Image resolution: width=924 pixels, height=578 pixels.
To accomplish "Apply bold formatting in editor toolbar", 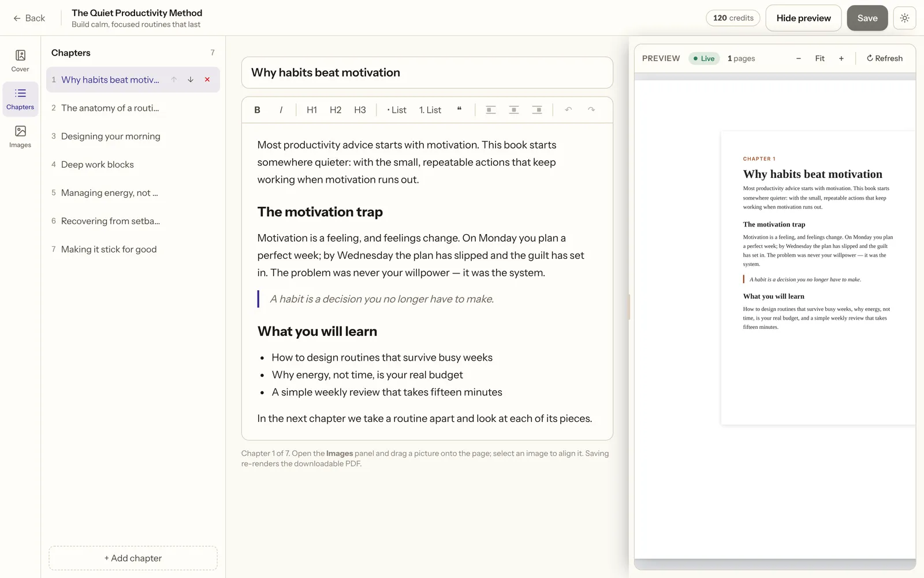I will pyautogui.click(x=258, y=110).
